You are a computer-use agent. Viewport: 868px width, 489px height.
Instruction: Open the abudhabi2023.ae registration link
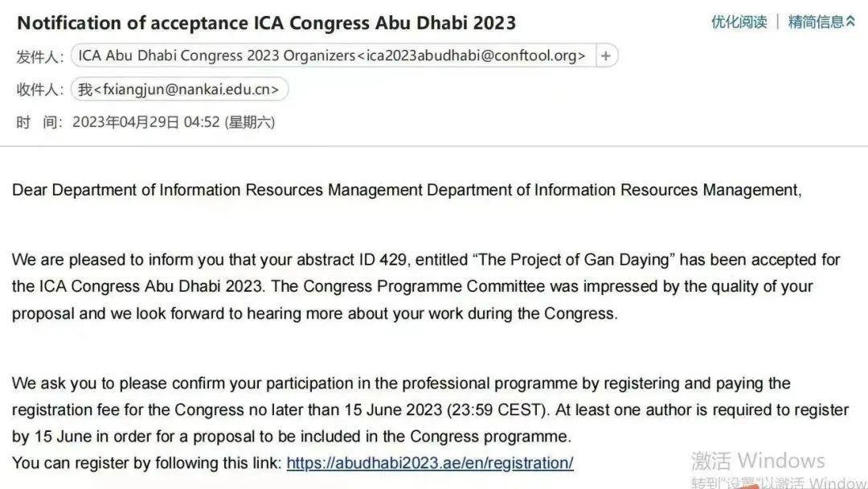pyautogui.click(x=430, y=463)
